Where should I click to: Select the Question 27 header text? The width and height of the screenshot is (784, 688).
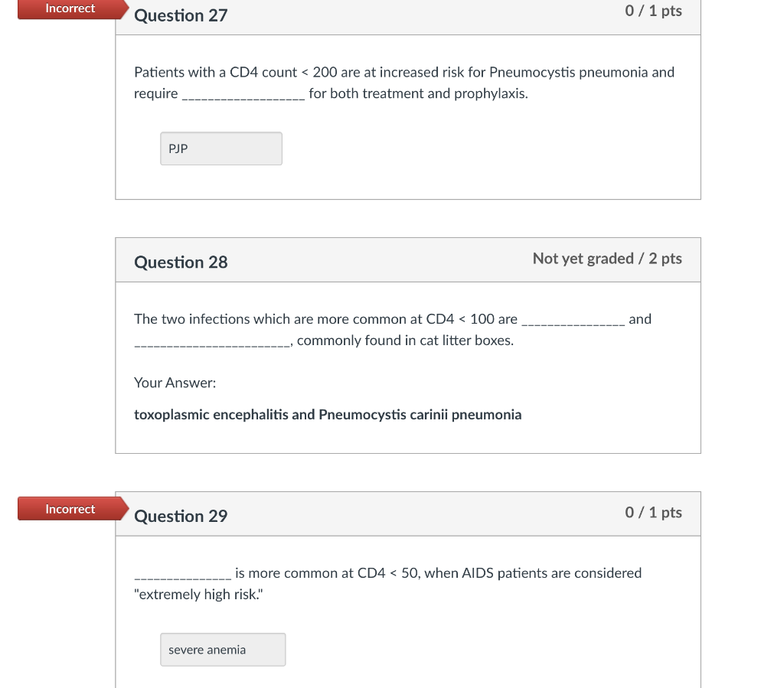pos(181,15)
